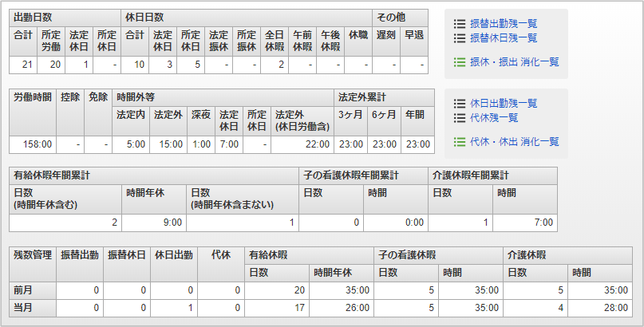The width and height of the screenshot is (644, 327).
Task: Click the 全日休暇 column header
Action: click(x=275, y=41)
